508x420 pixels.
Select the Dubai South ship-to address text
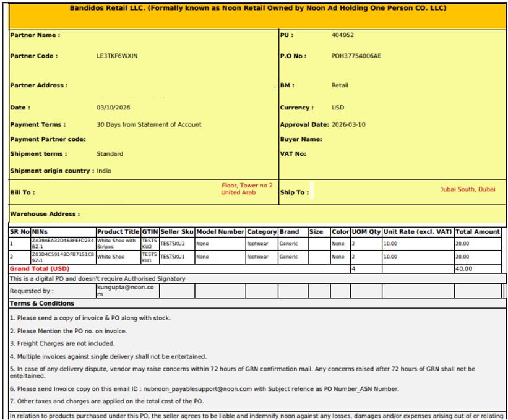(x=468, y=189)
